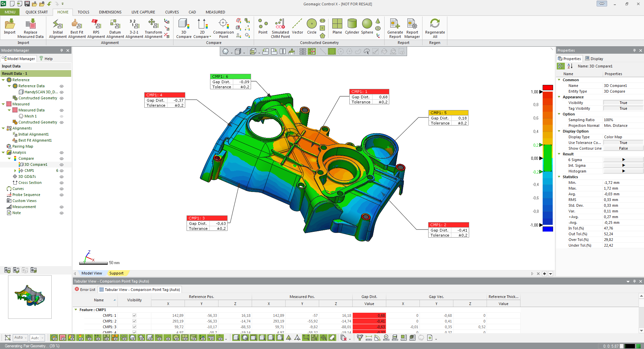Select the Comparison Point tool
The image size is (644, 349).
223,24
